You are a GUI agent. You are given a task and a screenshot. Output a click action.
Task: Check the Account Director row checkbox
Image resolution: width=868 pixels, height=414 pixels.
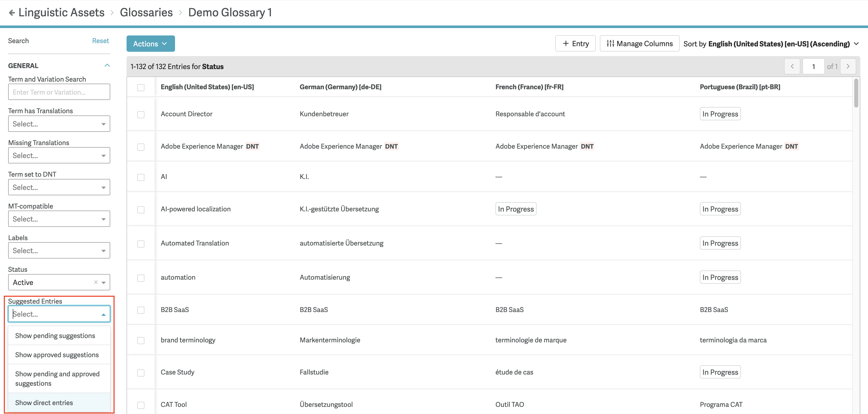141,114
